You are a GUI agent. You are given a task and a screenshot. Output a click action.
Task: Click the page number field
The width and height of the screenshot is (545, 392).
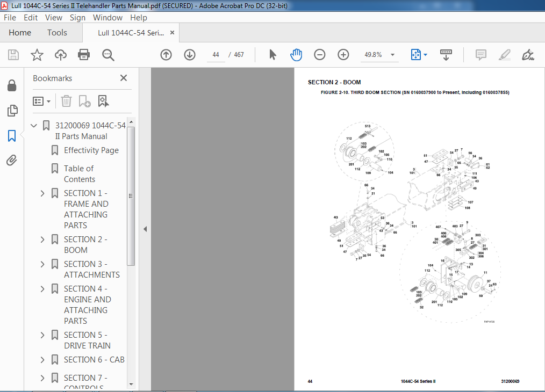[x=216, y=55]
